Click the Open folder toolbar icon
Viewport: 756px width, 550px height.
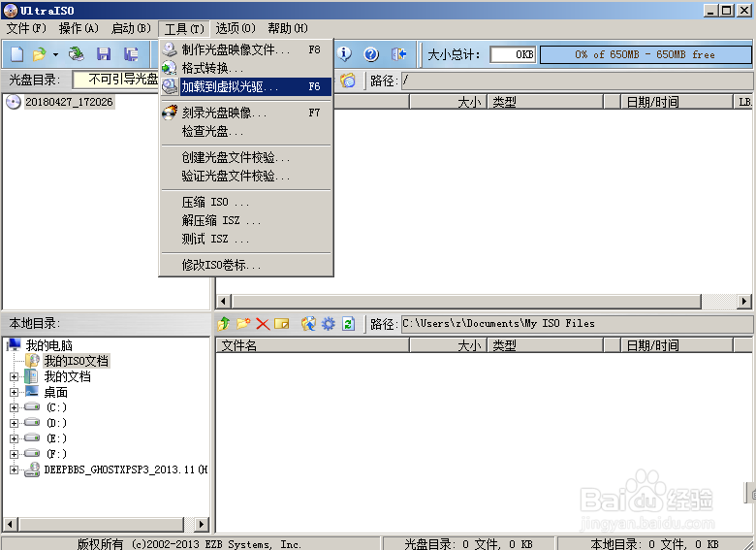[39, 54]
